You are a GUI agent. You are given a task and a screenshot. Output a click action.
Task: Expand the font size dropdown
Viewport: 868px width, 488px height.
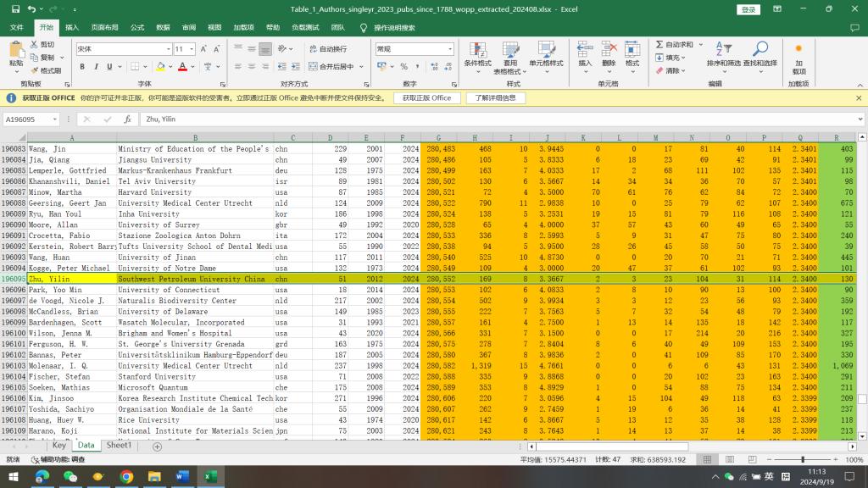coord(192,49)
